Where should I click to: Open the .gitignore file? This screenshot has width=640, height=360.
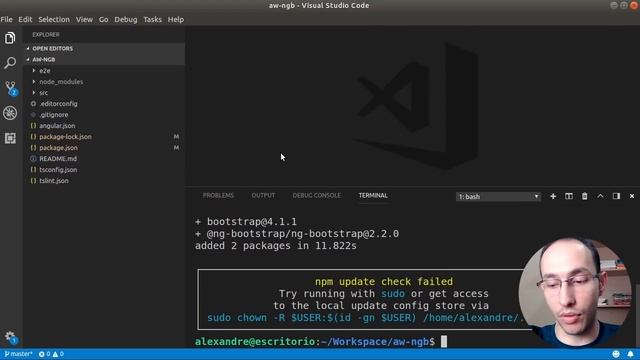click(x=104, y=115)
